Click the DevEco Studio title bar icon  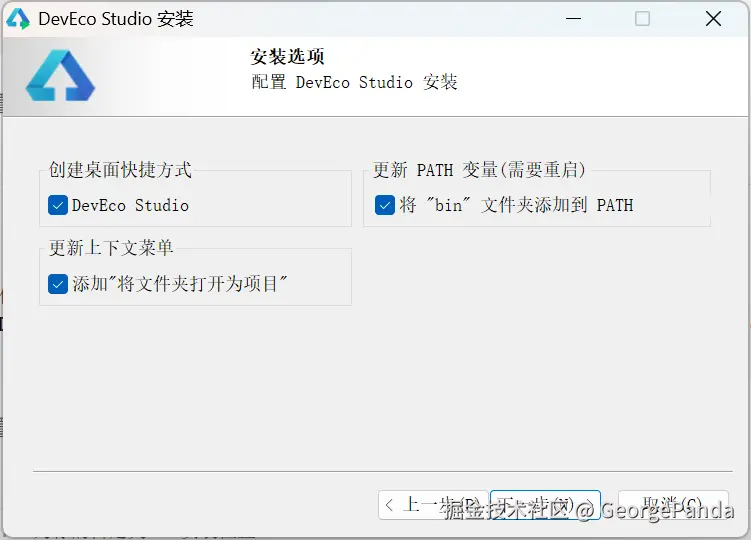pos(18,19)
